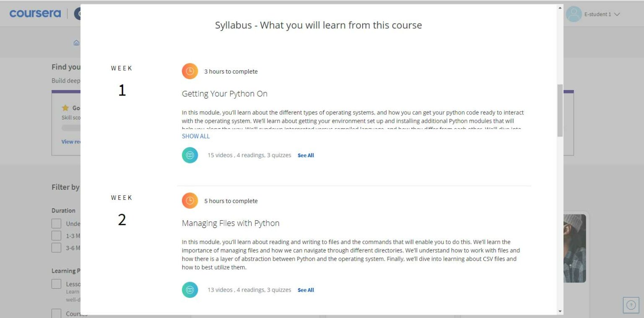Enable the 3-6 Months duration checkbox
The image size is (644, 318).
click(x=56, y=247)
